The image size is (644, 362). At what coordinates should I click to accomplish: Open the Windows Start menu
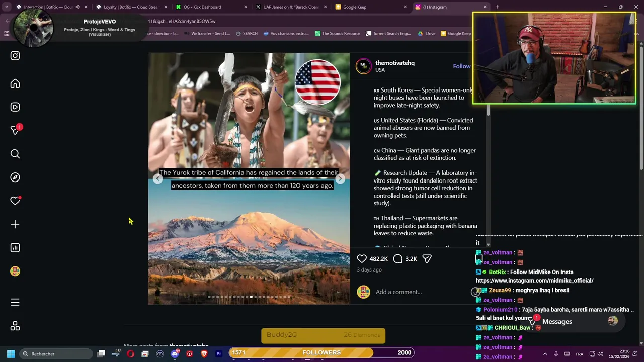tap(11, 354)
